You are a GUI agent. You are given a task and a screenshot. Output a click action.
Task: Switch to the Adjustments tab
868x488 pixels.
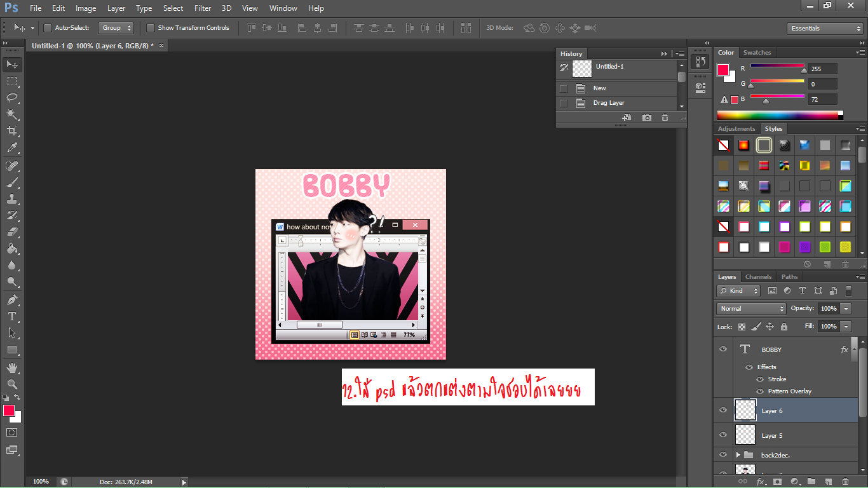click(x=736, y=129)
